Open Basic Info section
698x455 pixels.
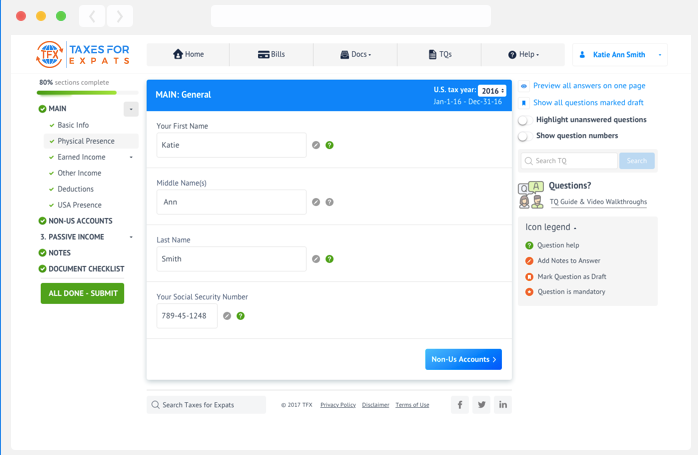[73, 125]
